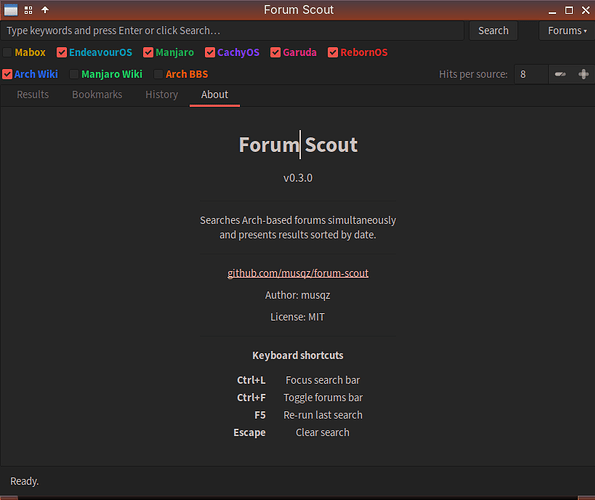Increase hits per source with plus icon
This screenshot has width=595, height=500.
click(x=583, y=74)
